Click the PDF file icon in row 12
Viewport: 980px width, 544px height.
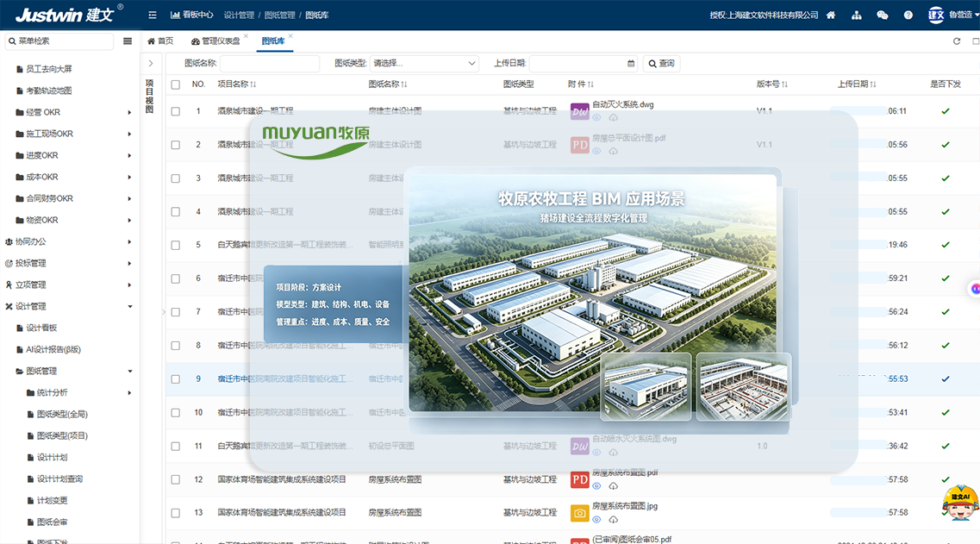pos(580,479)
